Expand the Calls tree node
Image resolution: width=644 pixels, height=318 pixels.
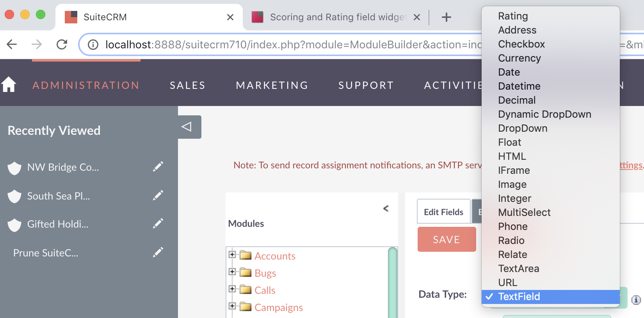point(232,289)
